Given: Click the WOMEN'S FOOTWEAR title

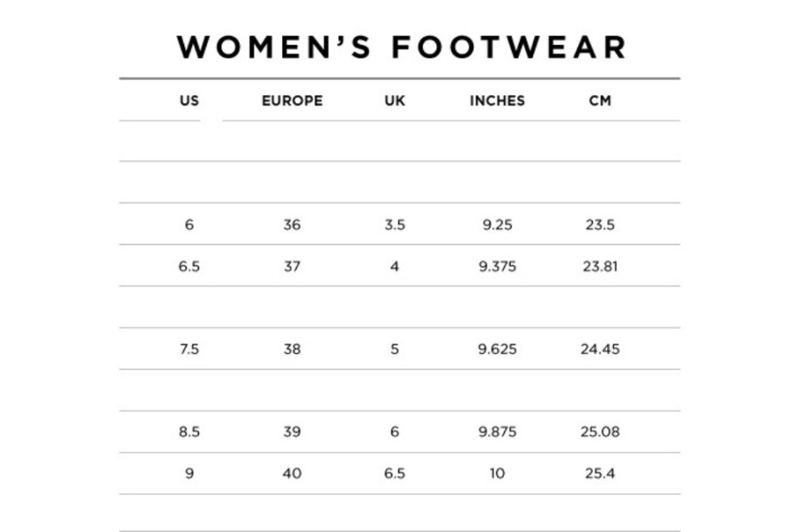Looking at the screenshot, I should pyautogui.click(x=401, y=47).
